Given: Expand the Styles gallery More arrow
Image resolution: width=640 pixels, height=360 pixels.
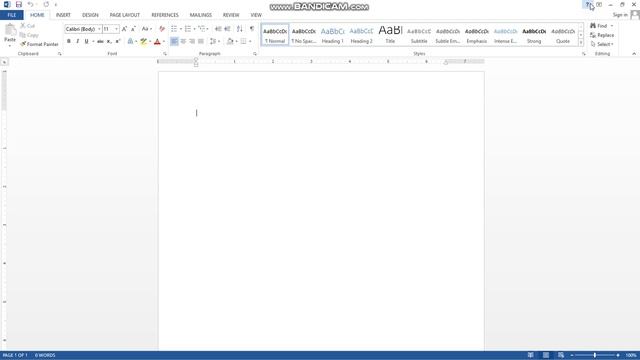Looking at the screenshot, I should pos(581,43).
